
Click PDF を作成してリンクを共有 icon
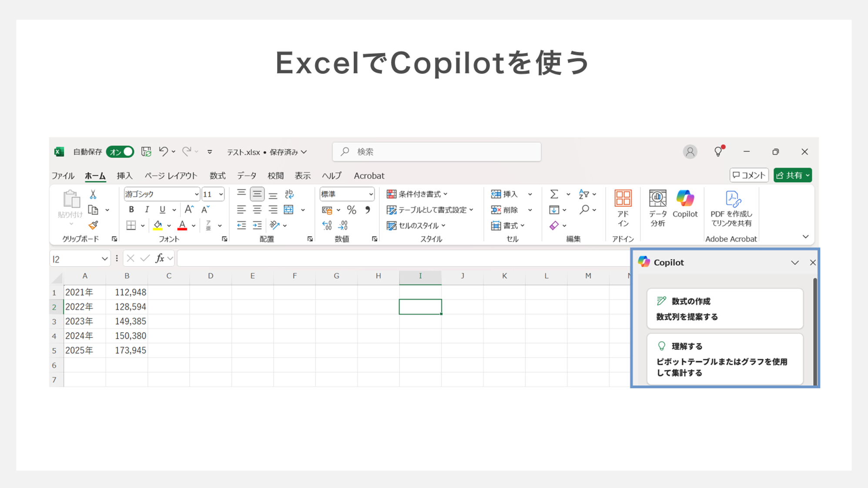click(x=731, y=208)
